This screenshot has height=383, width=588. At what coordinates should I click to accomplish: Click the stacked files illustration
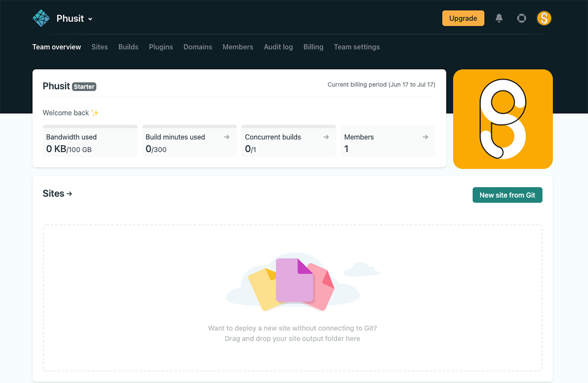pyautogui.click(x=292, y=285)
